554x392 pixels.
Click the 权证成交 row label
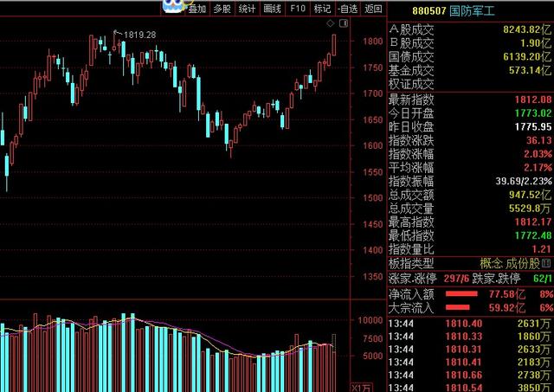(411, 84)
